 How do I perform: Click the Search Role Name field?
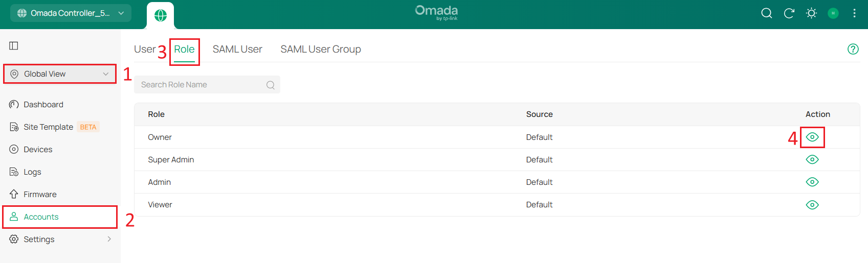(207, 85)
